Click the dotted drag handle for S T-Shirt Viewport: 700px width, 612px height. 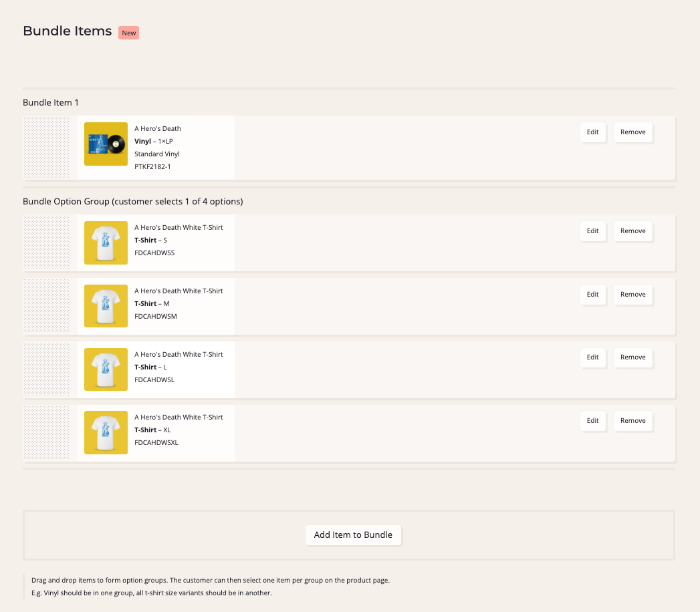click(46, 243)
